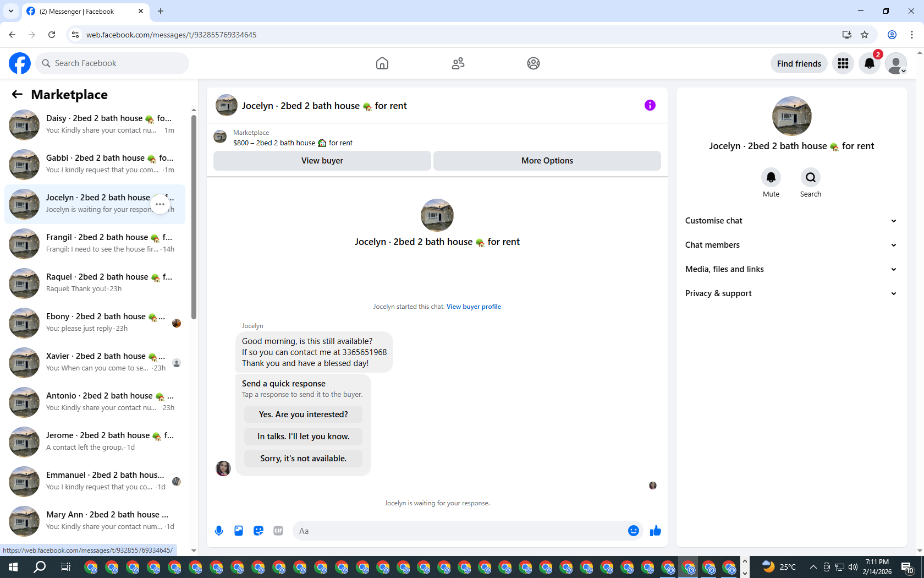This screenshot has height=578, width=924.
Task: Choose a sticker icon
Action: pyautogui.click(x=258, y=531)
